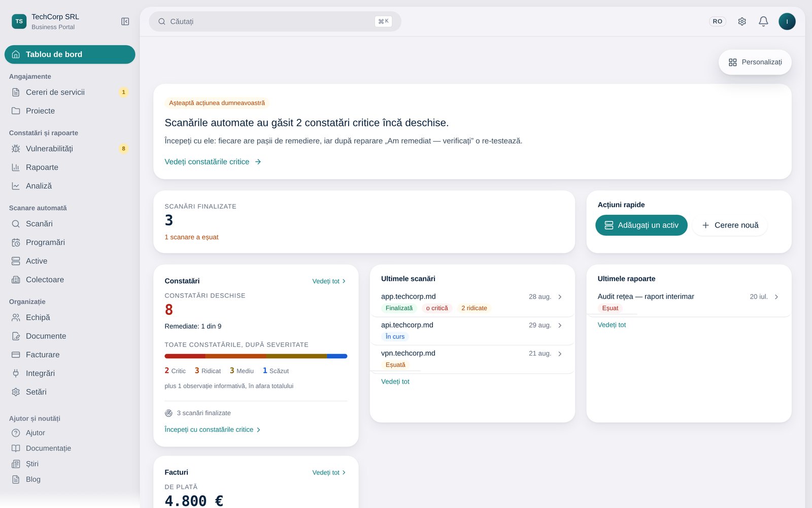Viewport: 812px width, 508px height.
Task: Click the blue low-severity segment of severity bar
Action: pyautogui.click(x=337, y=356)
